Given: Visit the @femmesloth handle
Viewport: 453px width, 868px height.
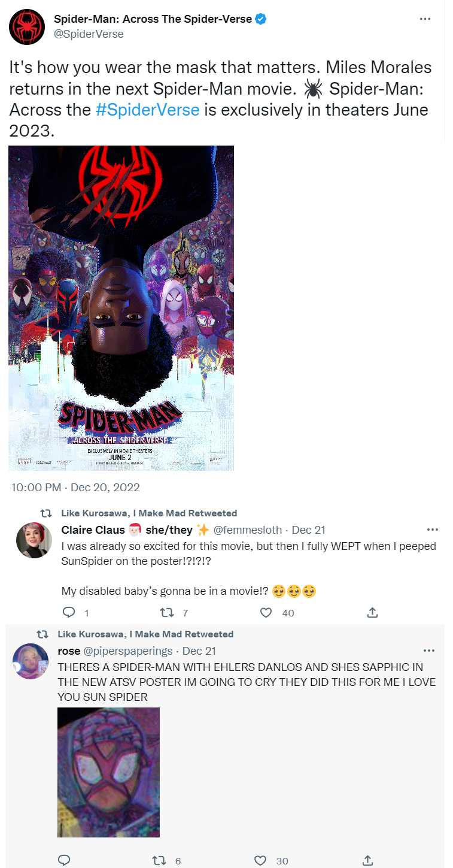Looking at the screenshot, I should point(249,530).
